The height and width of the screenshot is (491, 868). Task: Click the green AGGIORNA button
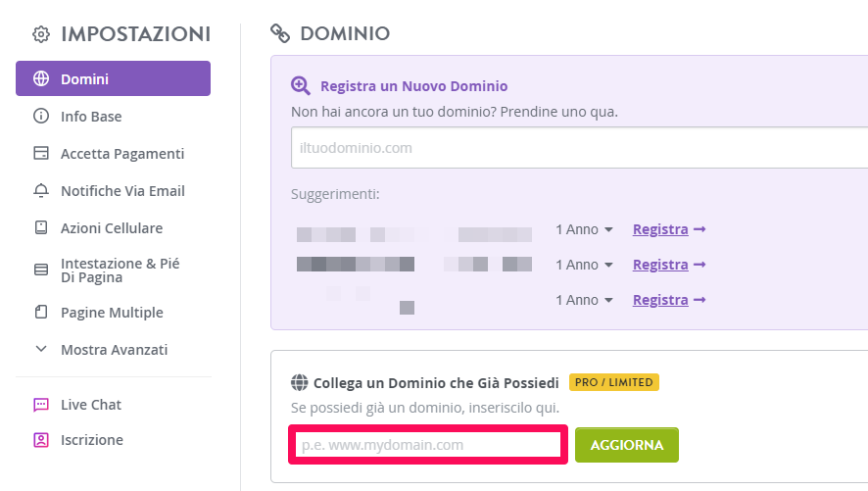point(627,445)
